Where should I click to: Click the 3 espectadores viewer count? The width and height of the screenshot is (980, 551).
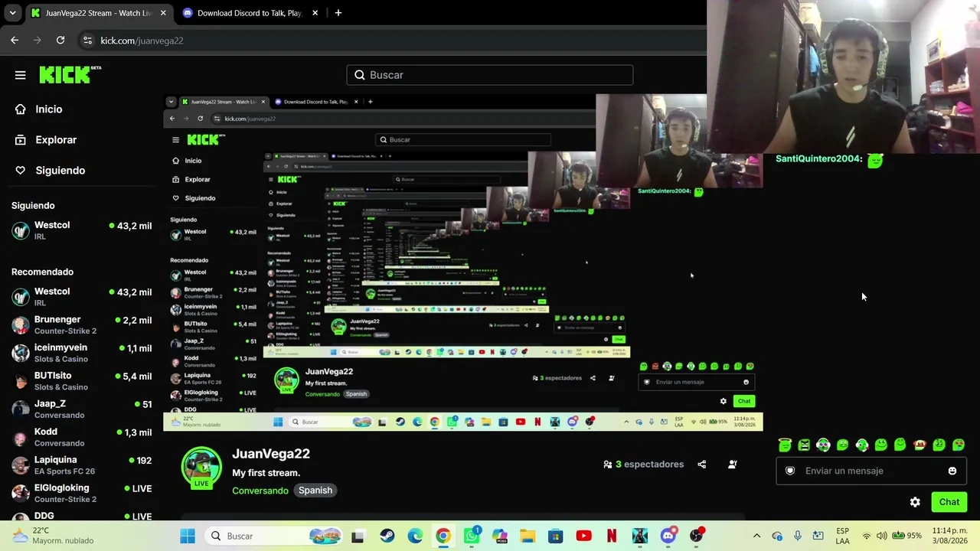point(643,465)
